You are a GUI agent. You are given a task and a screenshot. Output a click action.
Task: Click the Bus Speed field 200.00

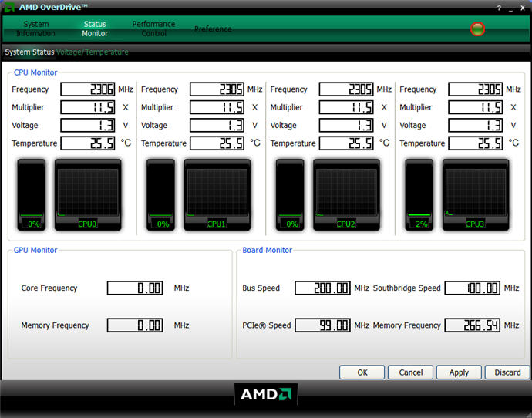tap(322, 288)
